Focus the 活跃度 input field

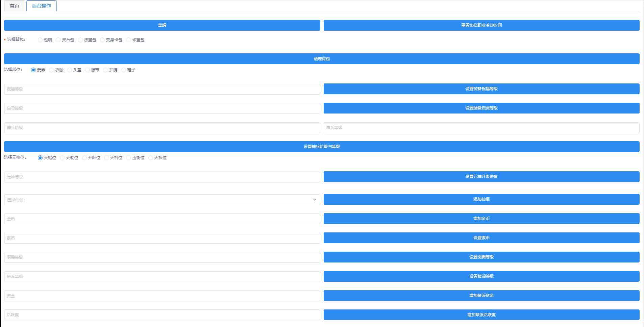[x=162, y=315]
